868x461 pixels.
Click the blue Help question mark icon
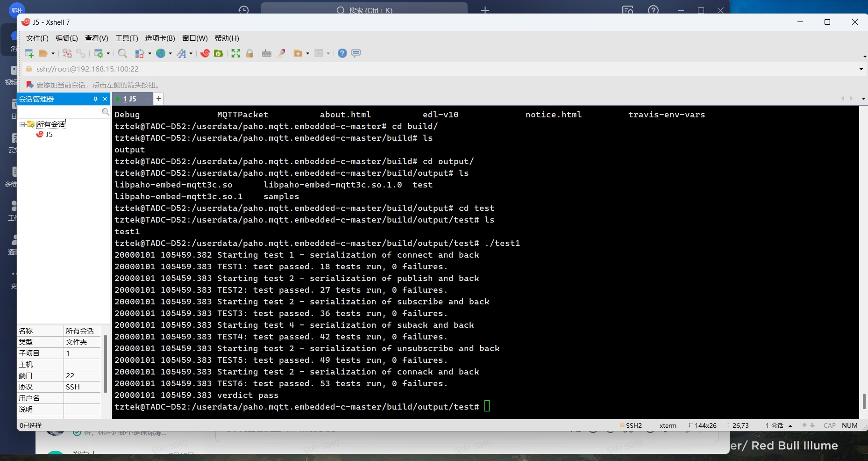tap(342, 53)
